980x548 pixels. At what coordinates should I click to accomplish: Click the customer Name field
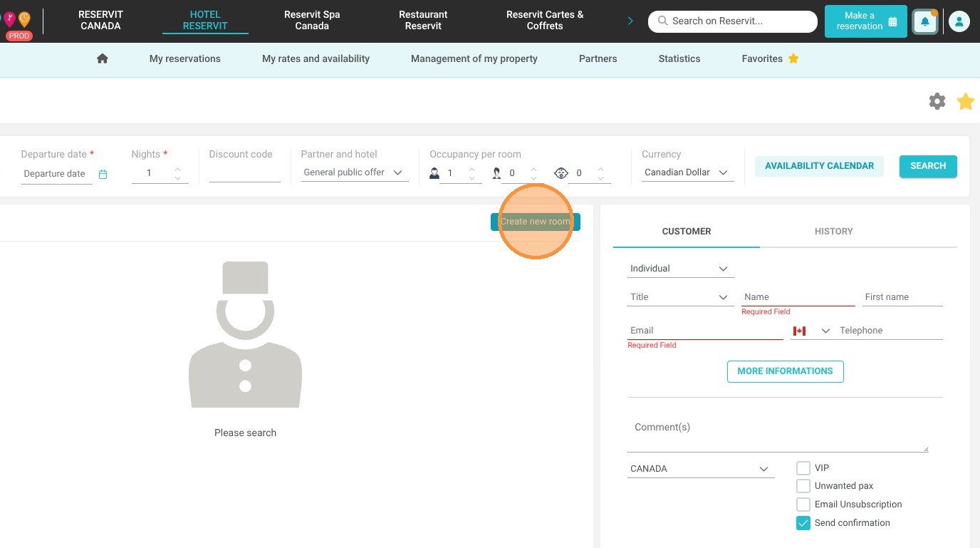click(x=798, y=297)
